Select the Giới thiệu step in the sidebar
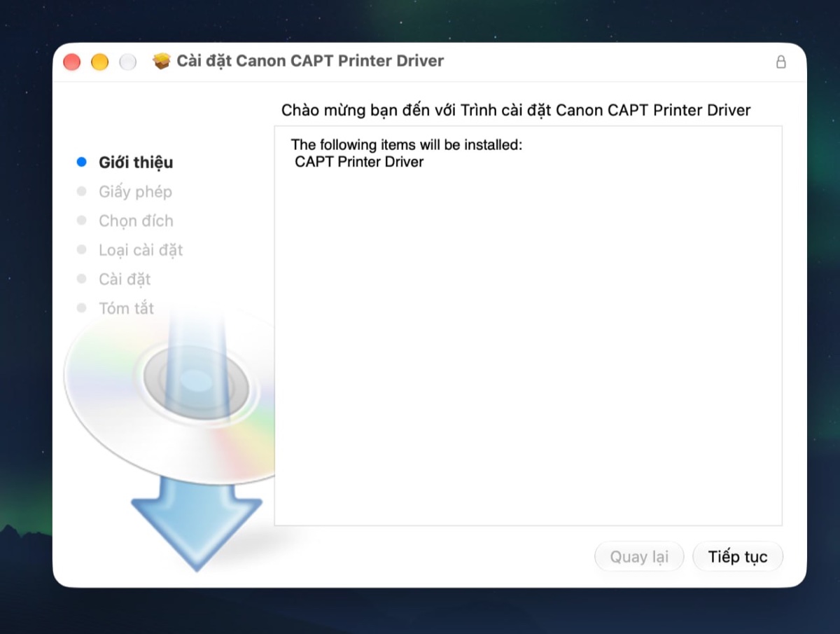This screenshot has width=840, height=634. point(136,163)
